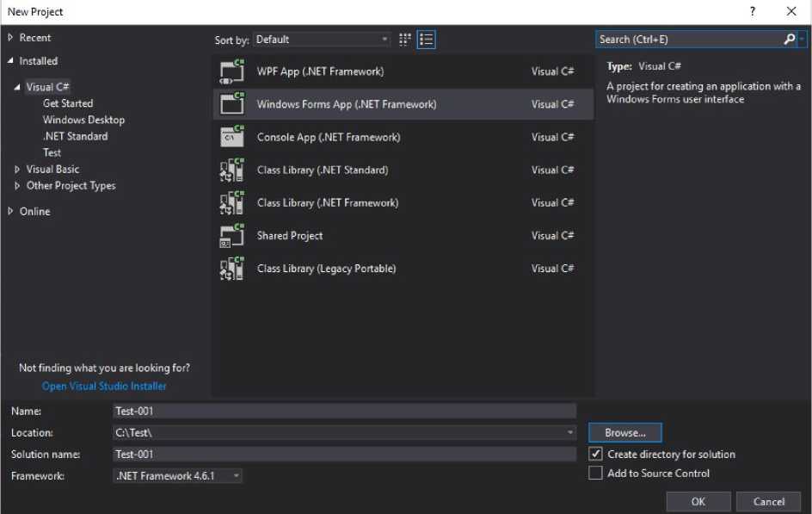812x514 pixels.
Task: Enable Add to Source Control checkbox
Action: [x=595, y=474]
